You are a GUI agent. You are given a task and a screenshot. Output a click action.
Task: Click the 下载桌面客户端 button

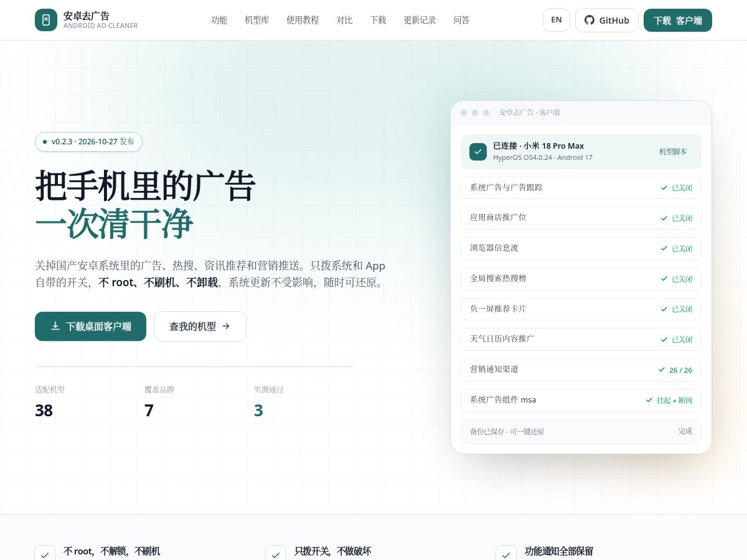[90, 326]
